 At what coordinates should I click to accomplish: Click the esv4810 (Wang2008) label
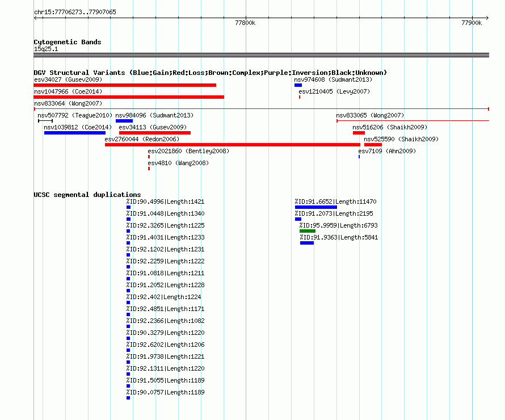click(x=178, y=163)
